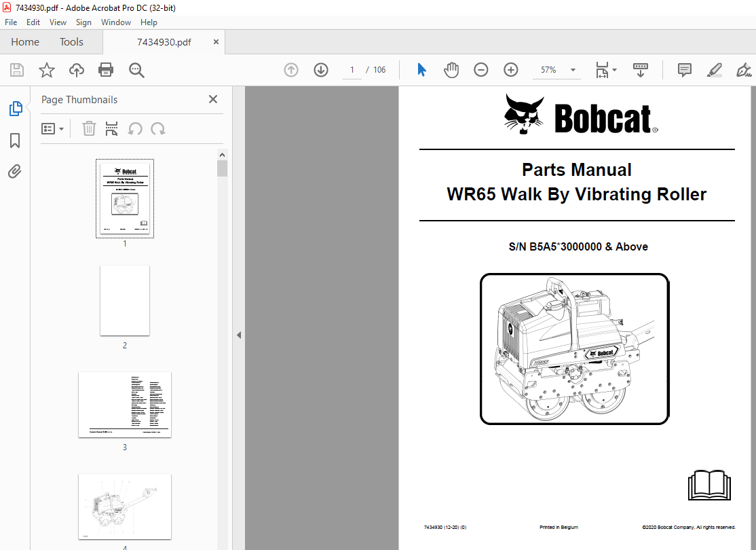Click the Fit page width icon
The width and height of the screenshot is (756, 550).
tap(602, 70)
